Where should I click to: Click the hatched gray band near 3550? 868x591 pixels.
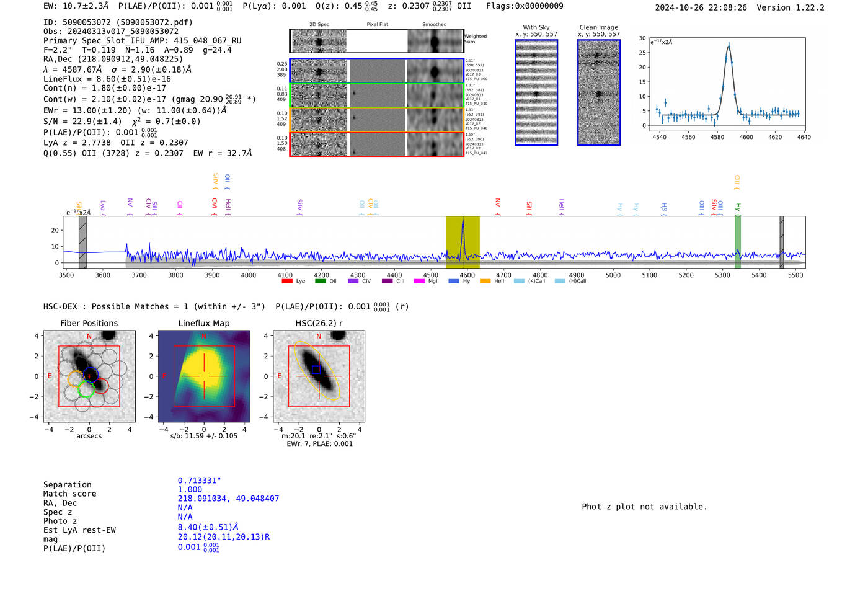point(82,242)
